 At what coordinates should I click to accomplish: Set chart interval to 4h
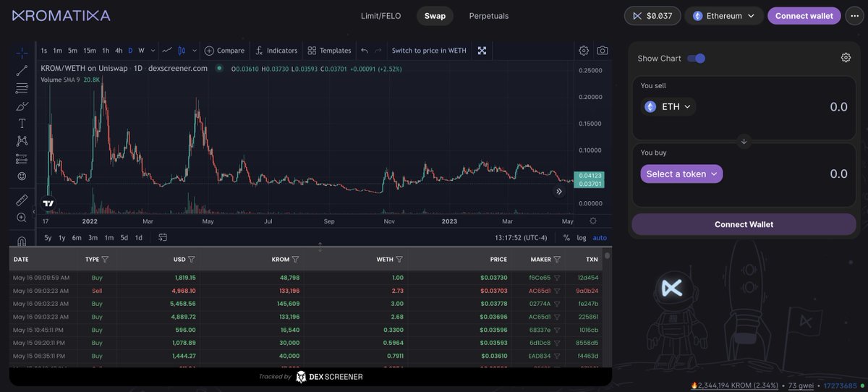pos(119,51)
